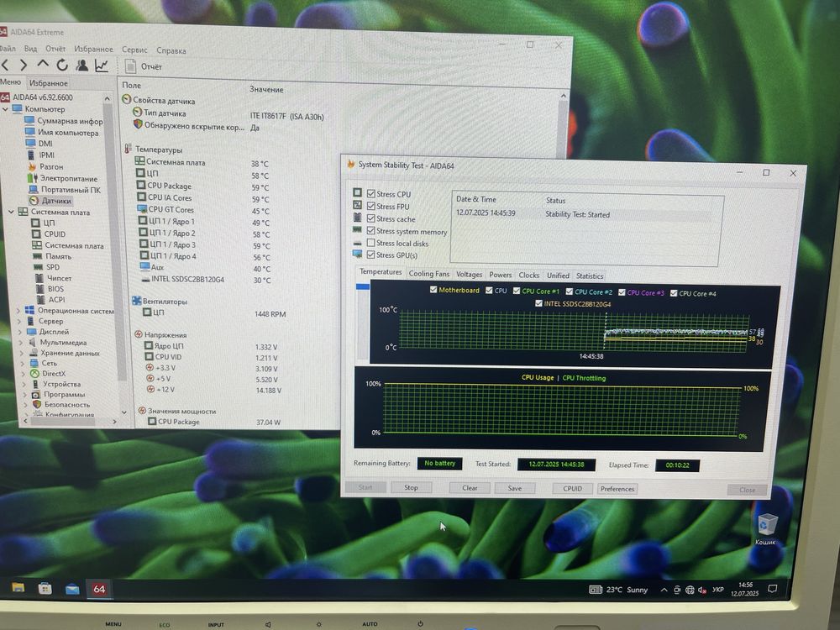Uncheck CPU Core #1 in the graph legend
This screenshot has height=630, width=840.
click(517, 291)
